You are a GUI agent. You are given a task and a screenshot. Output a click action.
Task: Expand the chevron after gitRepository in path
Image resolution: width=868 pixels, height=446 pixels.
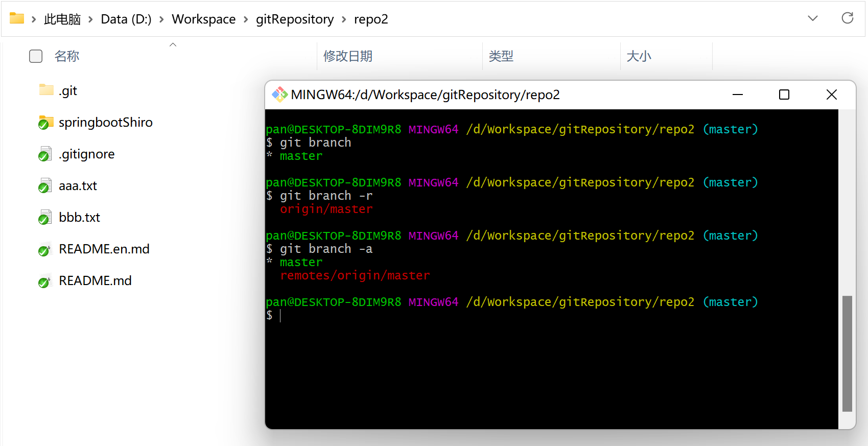point(344,19)
